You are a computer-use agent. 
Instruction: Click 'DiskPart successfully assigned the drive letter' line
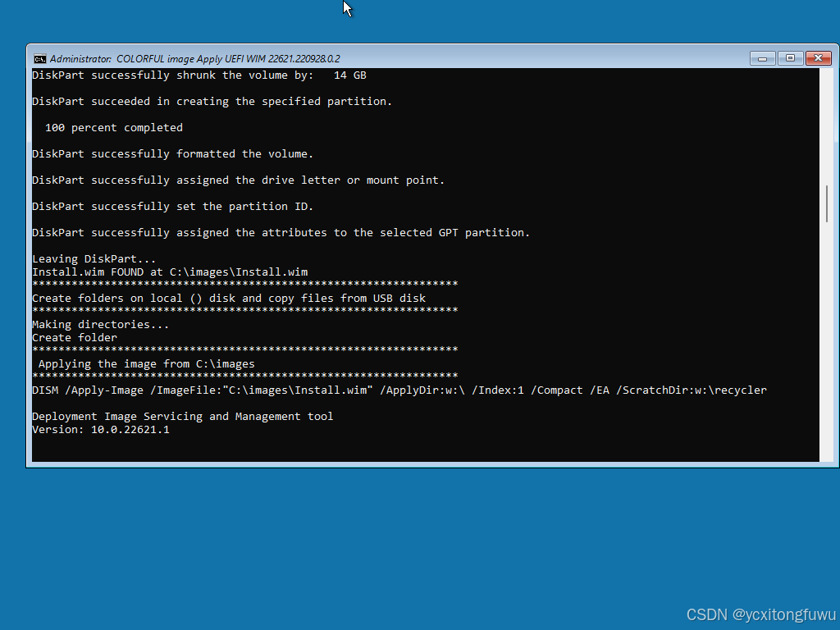tap(239, 180)
